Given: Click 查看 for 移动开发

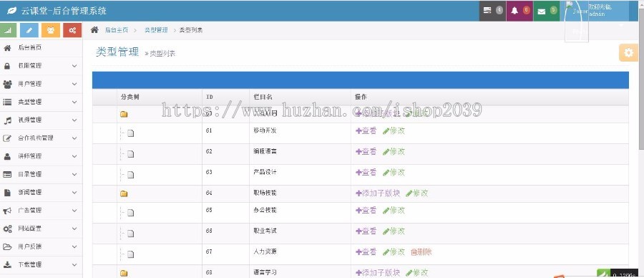Looking at the screenshot, I should [366, 131].
